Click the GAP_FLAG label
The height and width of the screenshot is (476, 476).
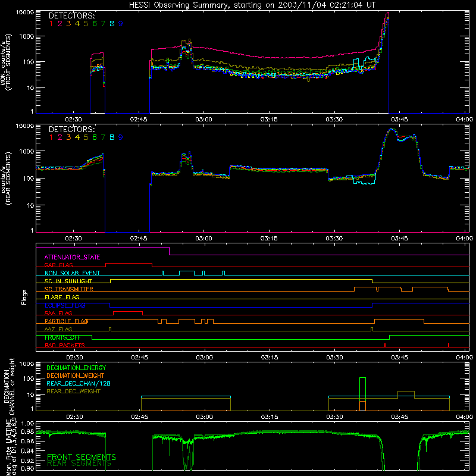click(58, 265)
